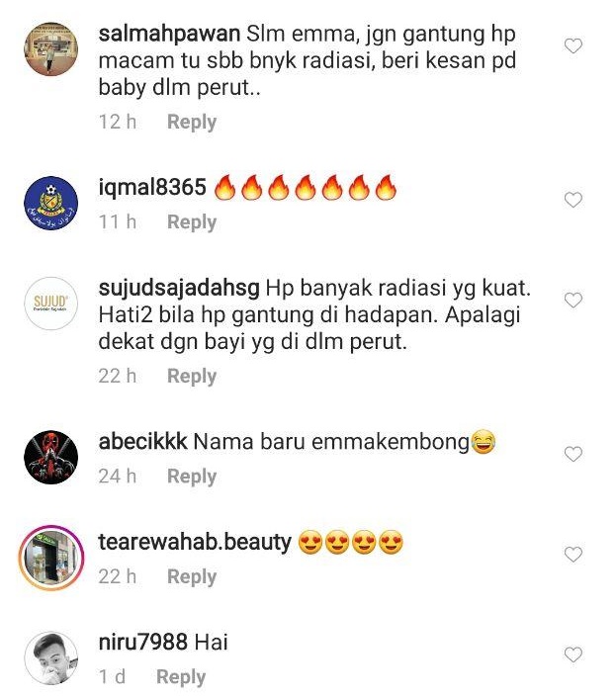
Task: Reply to sujudsajadahsg's radiation comment
Action: tap(192, 377)
